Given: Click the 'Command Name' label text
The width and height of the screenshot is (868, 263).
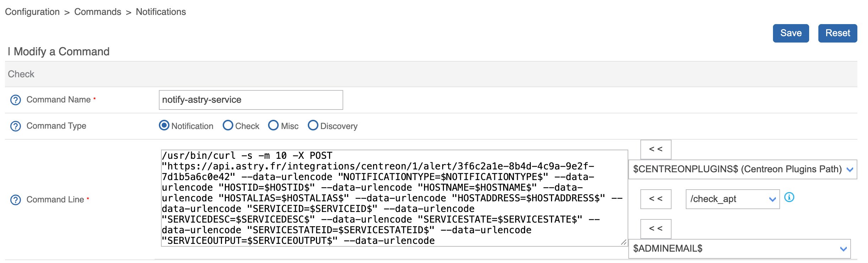Looking at the screenshot, I should click(x=59, y=100).
